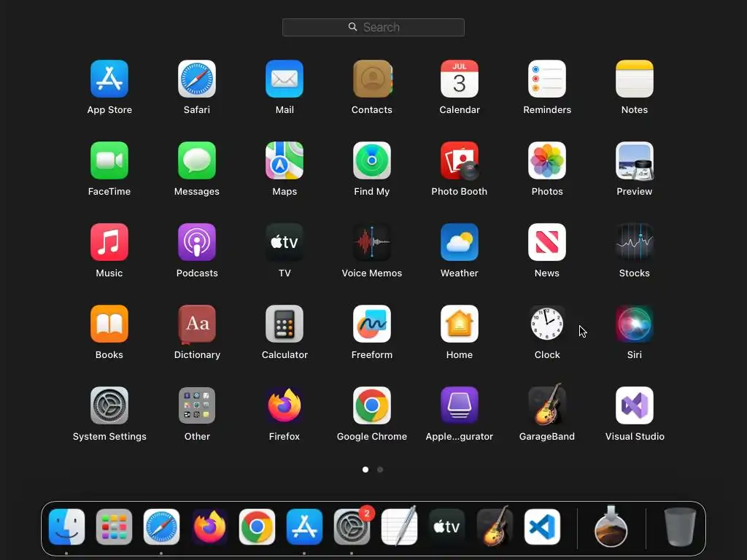The height and width of the screenshot is (560, 747).
Task: Open Preview
Action: pos(635,160)
